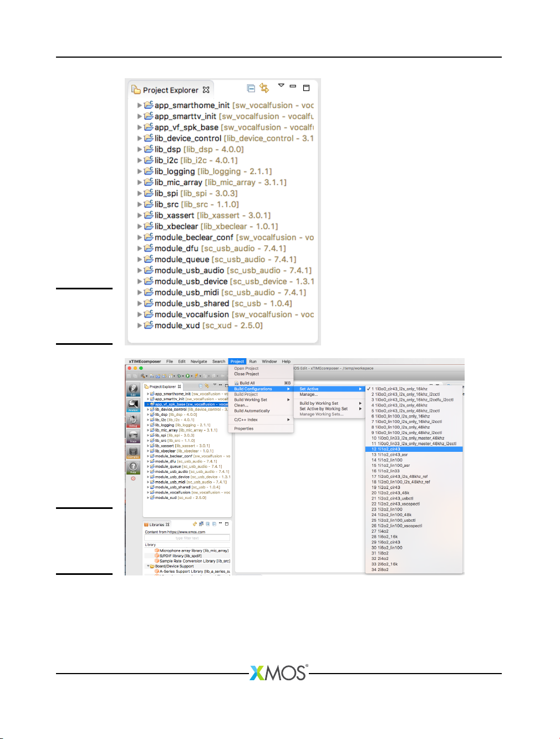Expand module_usb_audio in enlarged Project Explorer

140,271
